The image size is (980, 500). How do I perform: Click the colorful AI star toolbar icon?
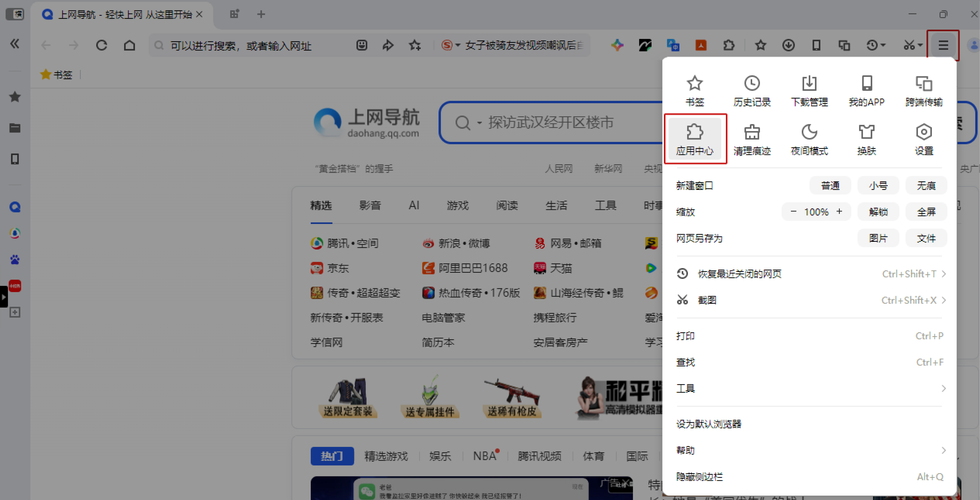(617, 46)
